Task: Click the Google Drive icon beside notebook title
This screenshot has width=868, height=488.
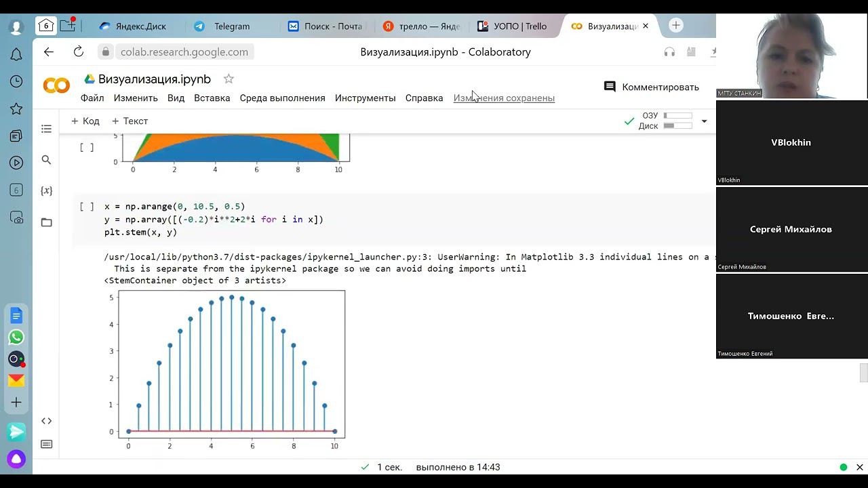Action: pyautogui.click(x=90, y=79)
